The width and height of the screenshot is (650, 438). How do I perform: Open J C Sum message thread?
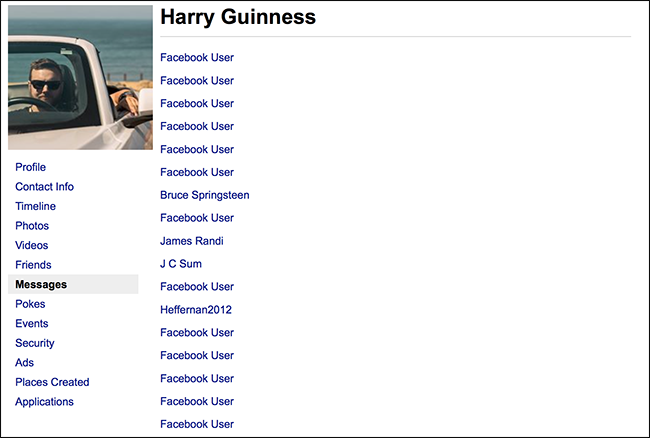point(181,264)
